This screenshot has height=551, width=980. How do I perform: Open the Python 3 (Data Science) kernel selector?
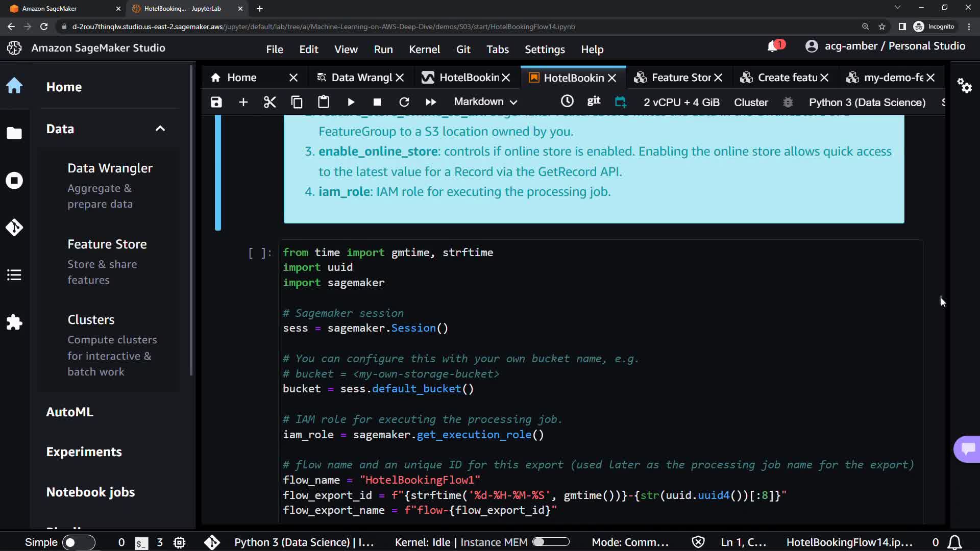tap(867, 102)
